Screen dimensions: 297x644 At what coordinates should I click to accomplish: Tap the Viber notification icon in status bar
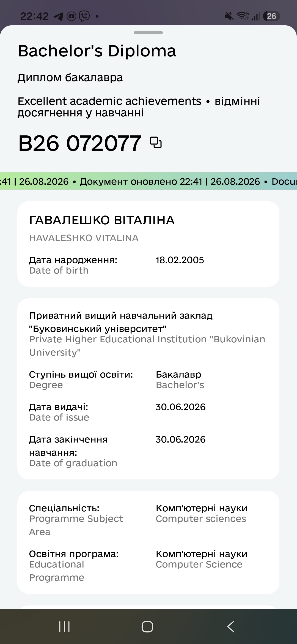coord(84,16)
